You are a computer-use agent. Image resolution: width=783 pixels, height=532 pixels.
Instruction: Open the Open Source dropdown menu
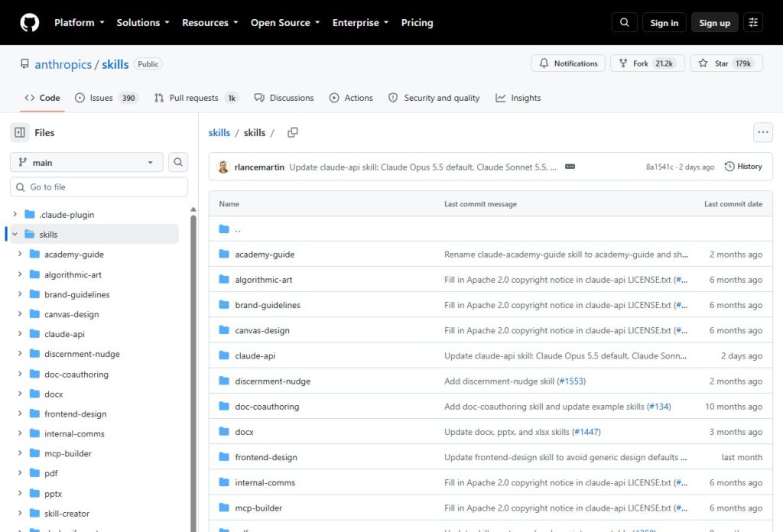(x=285, y=22)
